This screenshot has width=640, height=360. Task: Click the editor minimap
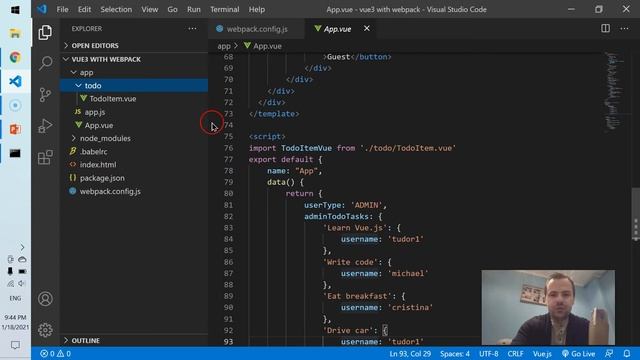tap(614, 91)
